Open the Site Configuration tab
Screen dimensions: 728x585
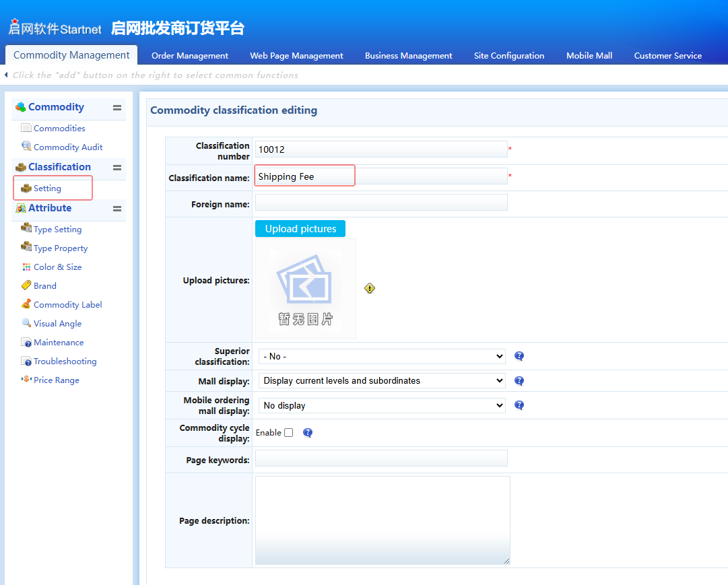click(509, 56)
